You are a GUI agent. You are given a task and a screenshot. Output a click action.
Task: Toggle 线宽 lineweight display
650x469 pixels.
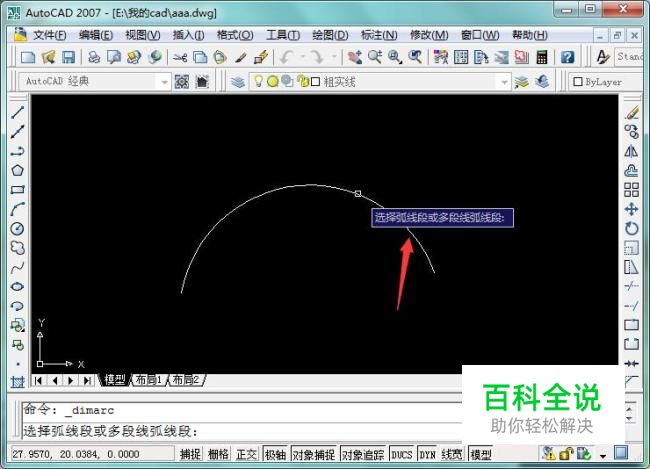[451, 454]
